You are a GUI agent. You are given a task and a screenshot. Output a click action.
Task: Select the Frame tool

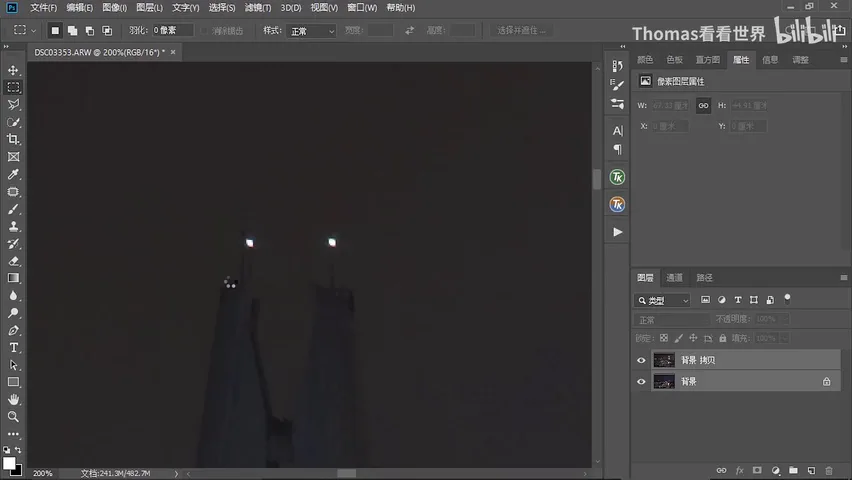(x=14, y=157)
